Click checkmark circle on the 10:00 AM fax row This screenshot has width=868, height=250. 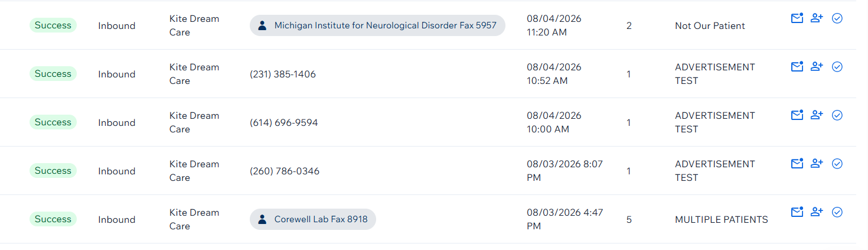coord(837,115)
